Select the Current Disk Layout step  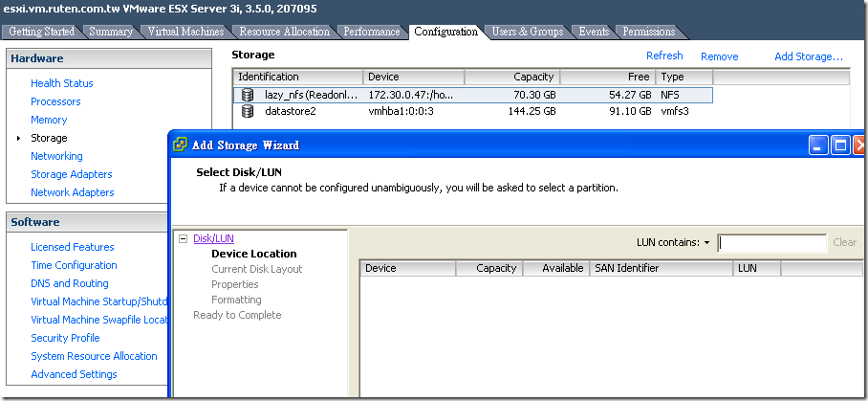point(257,269)
